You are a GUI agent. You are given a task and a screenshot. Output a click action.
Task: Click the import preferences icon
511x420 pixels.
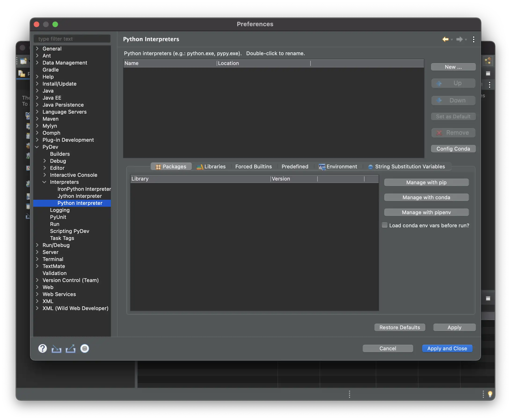pyautogui.click(x=56, y=349)
